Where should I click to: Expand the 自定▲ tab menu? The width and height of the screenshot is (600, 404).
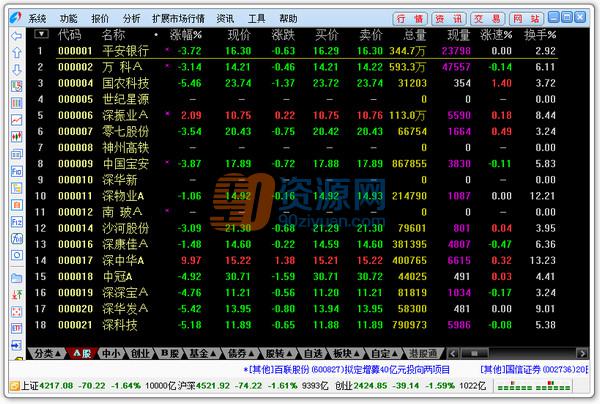(385, 354)
